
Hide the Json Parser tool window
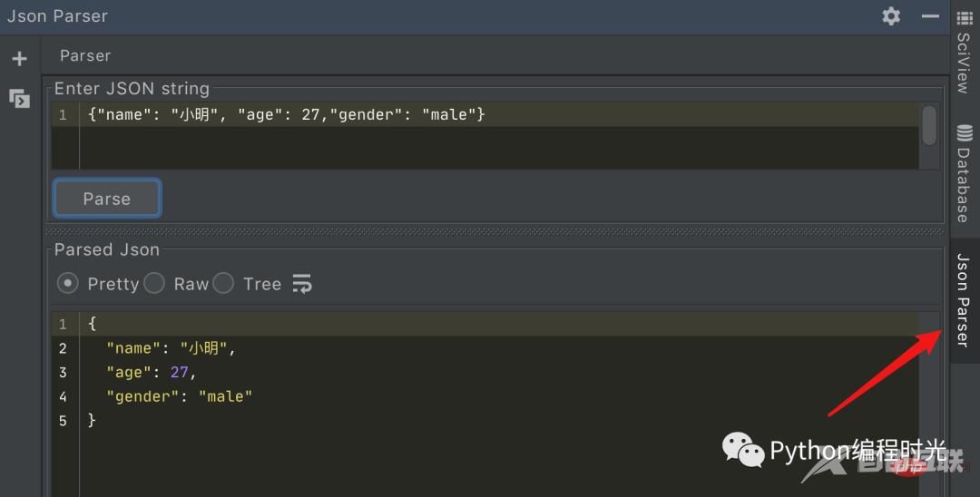tap(930, 16)
